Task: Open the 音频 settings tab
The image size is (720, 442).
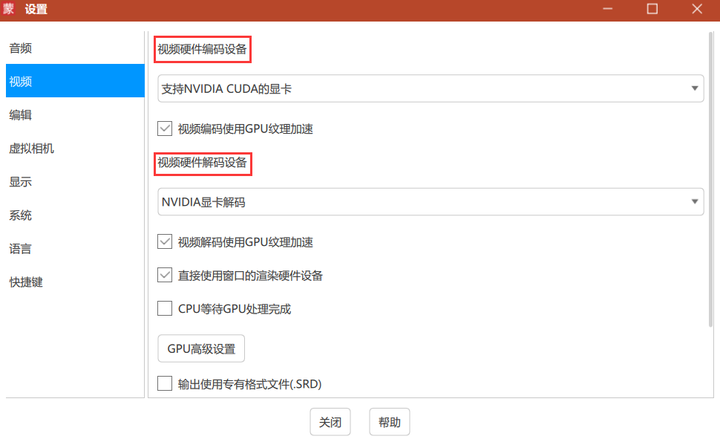Action: pyautogui.click(x=21, y=48)
